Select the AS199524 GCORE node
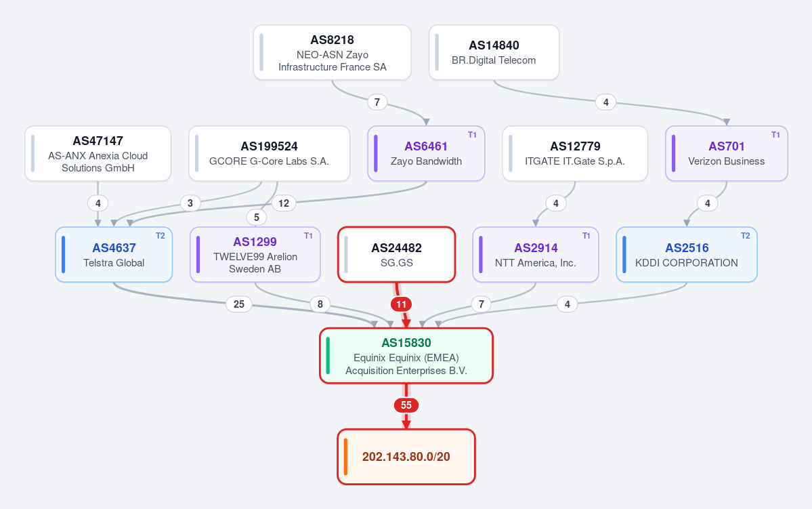The image size is (812, 509). click(270, 153)
